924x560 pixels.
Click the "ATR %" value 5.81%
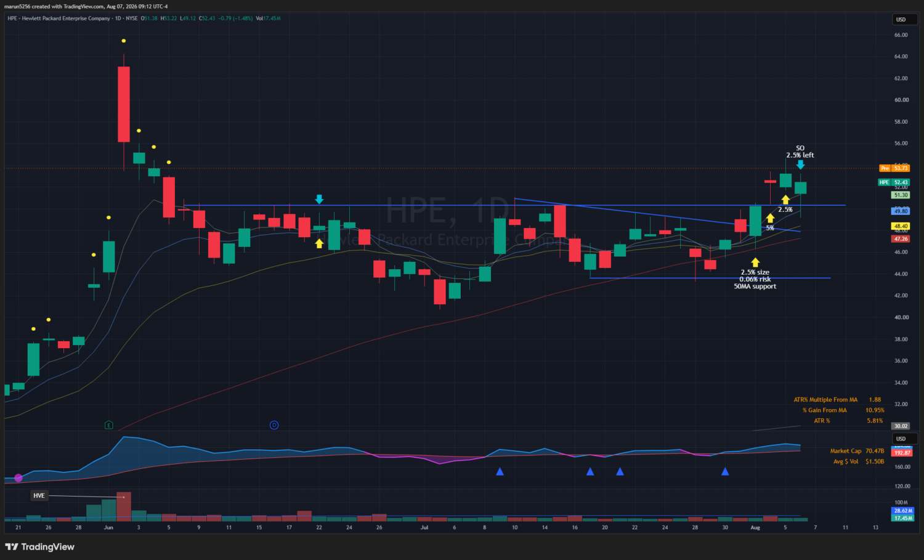pyautogui.click(x=875, y=421)
